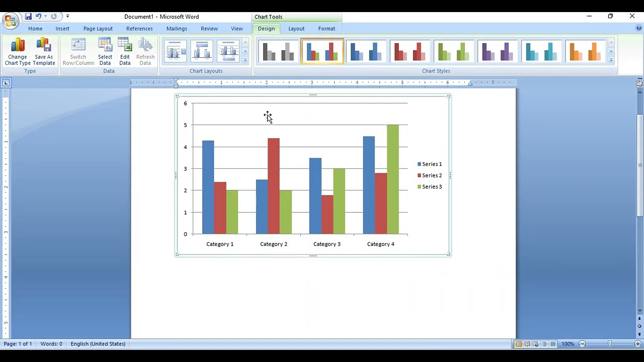Apply blue chart style
The height and width of the screenshot is (362, 644).
tap(366, 51)
